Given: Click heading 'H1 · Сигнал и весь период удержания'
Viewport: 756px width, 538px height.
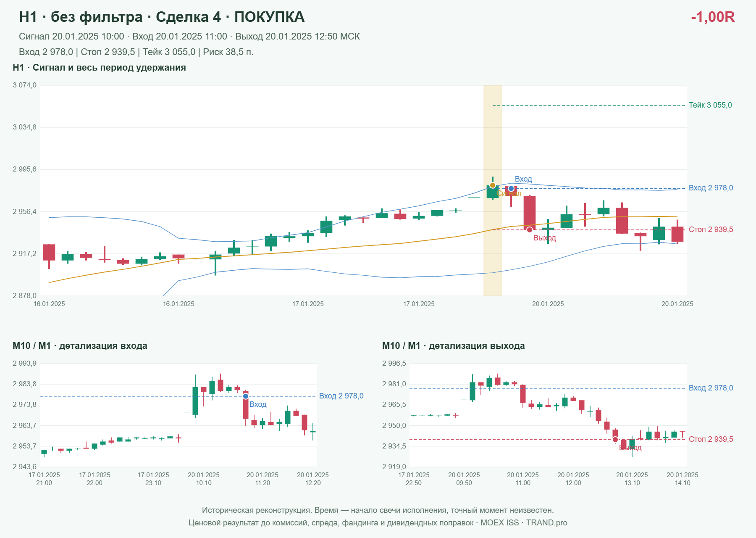Looking at the screenshot, I should (99, 68).
